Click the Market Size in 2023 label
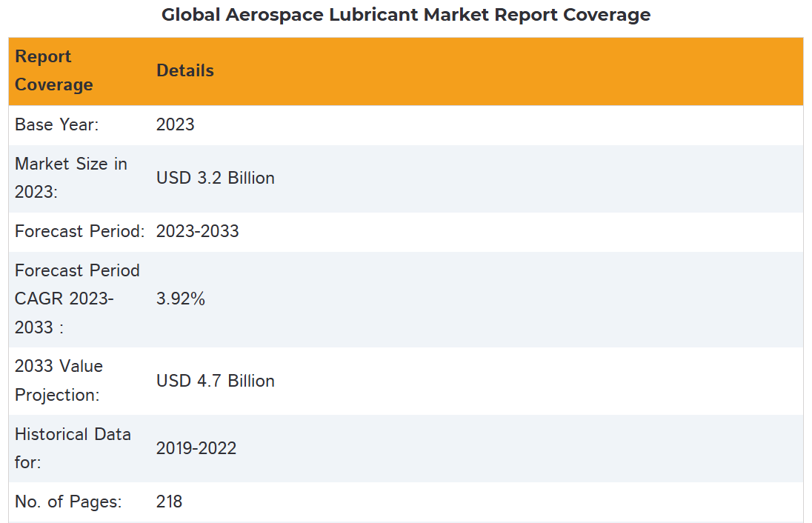 click(x=71, y=178)
